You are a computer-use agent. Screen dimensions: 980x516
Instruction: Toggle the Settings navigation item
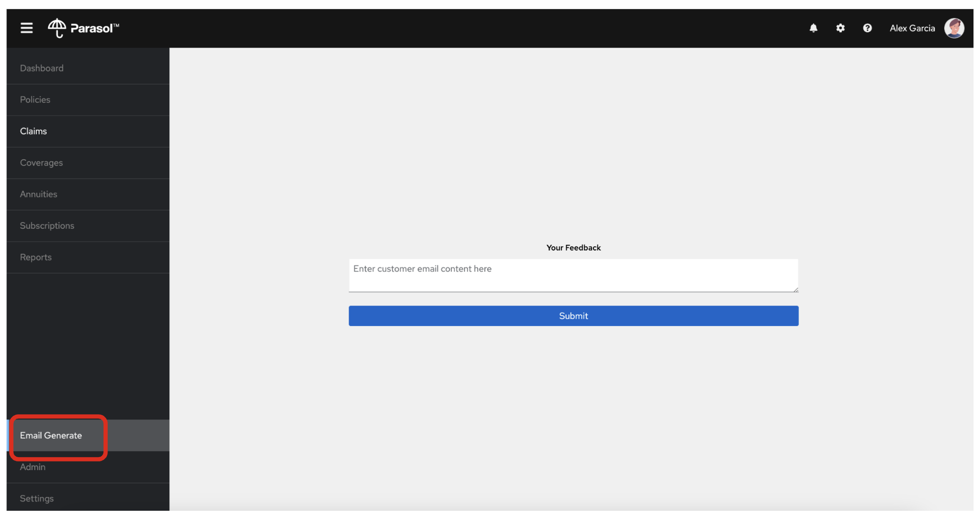(x=36, y=498)
